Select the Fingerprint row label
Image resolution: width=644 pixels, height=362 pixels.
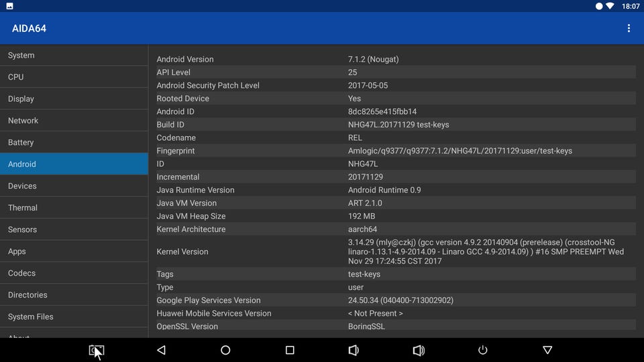[175, 151]
